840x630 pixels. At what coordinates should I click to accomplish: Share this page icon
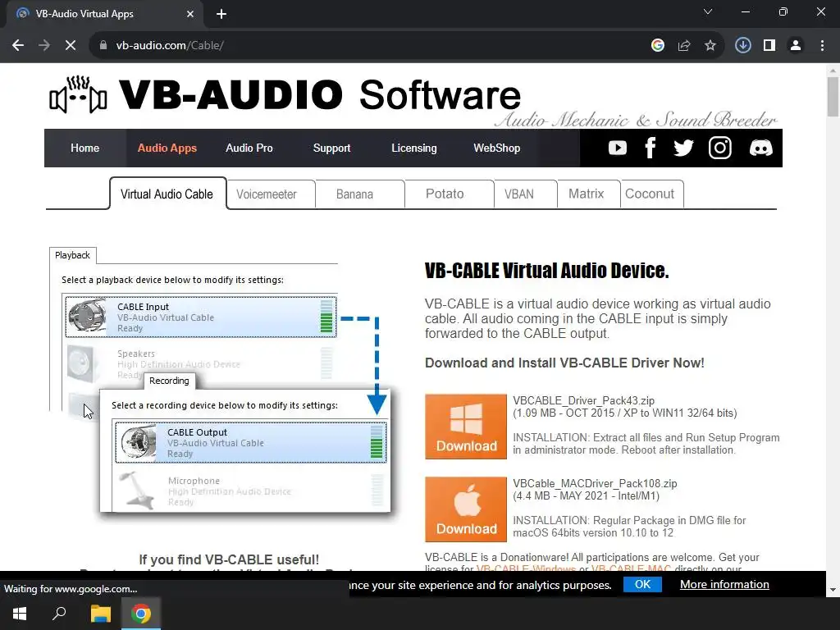point(683,46)
